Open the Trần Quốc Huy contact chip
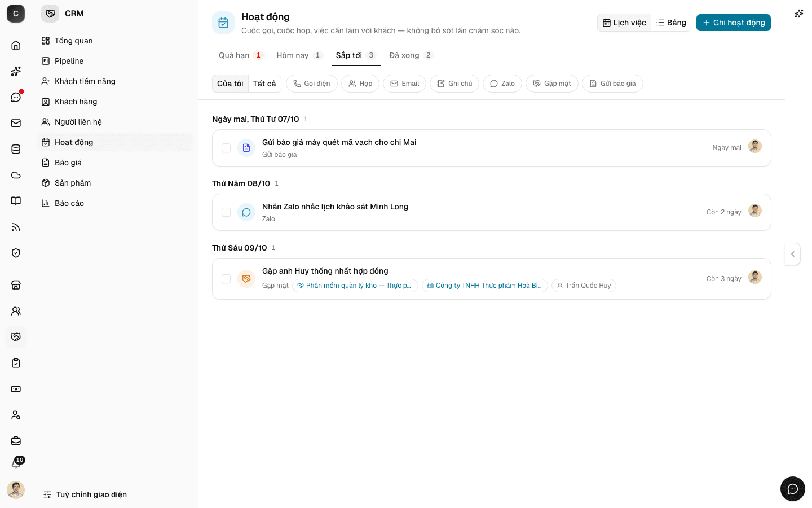Image resolution: width=812 pixels, height=508 pixels. (584, 286)
